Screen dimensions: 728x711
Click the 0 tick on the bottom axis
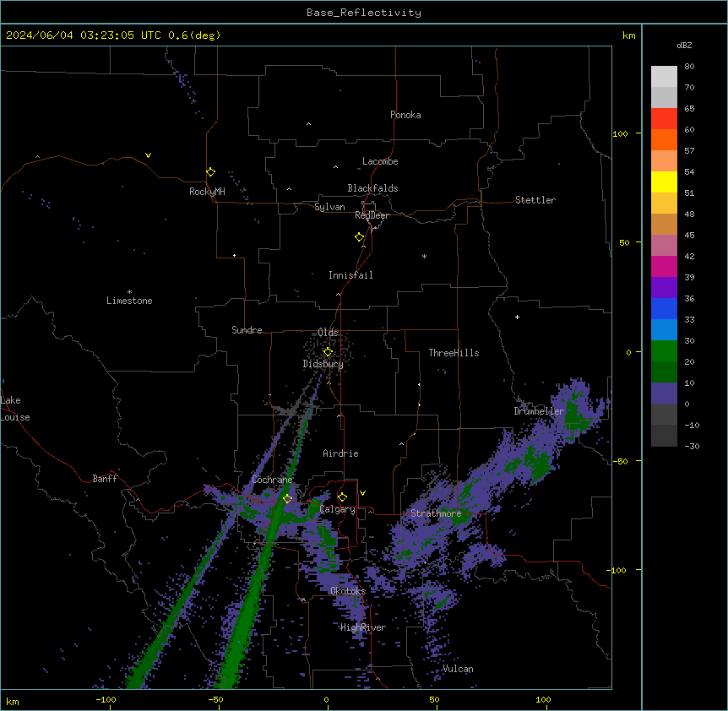click(x=326, y=699)
